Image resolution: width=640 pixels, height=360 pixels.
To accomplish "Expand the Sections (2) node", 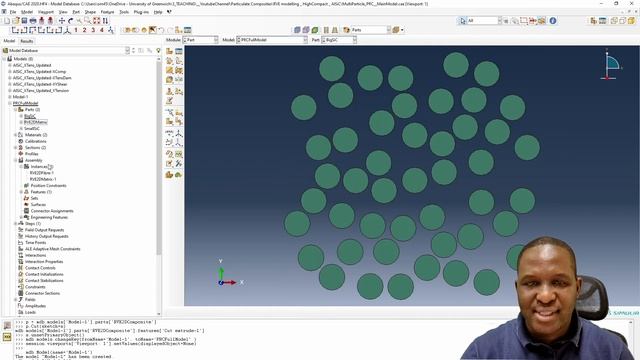I will [16, 147].
